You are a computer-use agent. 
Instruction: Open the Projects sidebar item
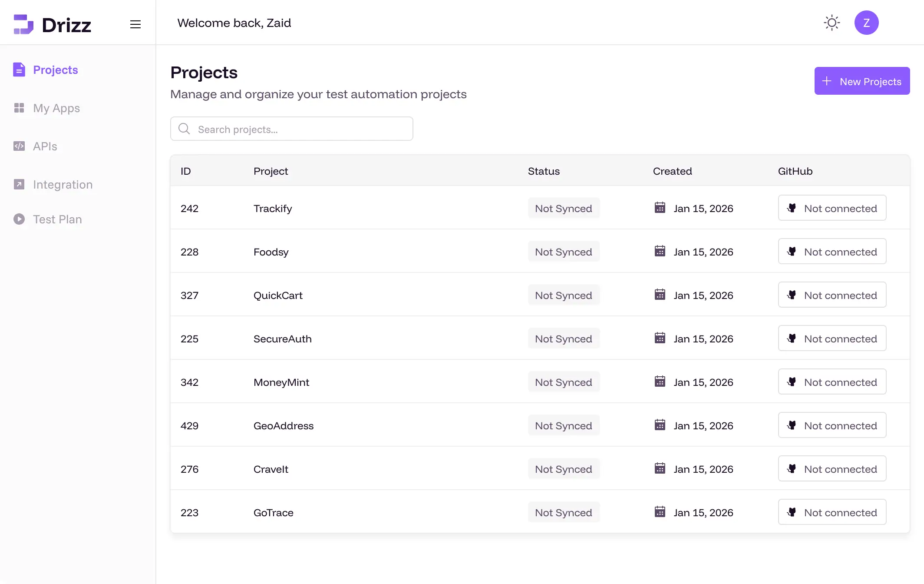pos(55,70)
